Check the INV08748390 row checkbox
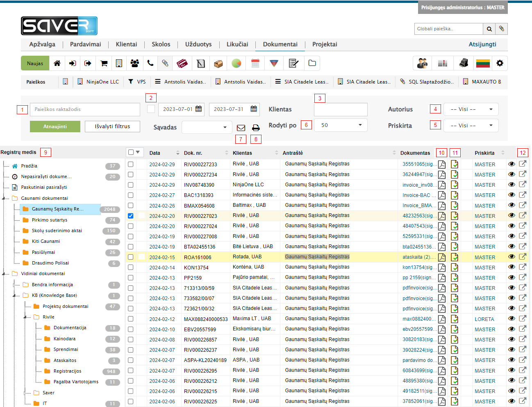 click(x=131, y=185)
